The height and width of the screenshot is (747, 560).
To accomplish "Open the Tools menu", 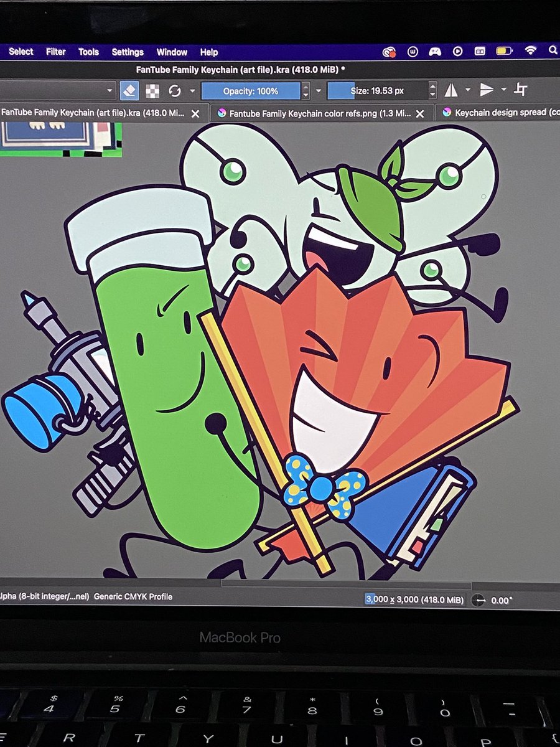I will [88, 52].
